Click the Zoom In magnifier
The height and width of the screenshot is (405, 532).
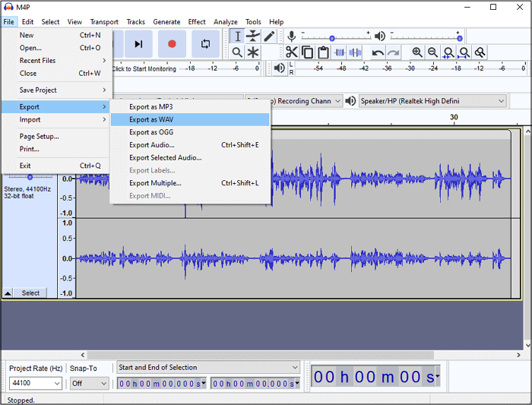click(417, 52)
